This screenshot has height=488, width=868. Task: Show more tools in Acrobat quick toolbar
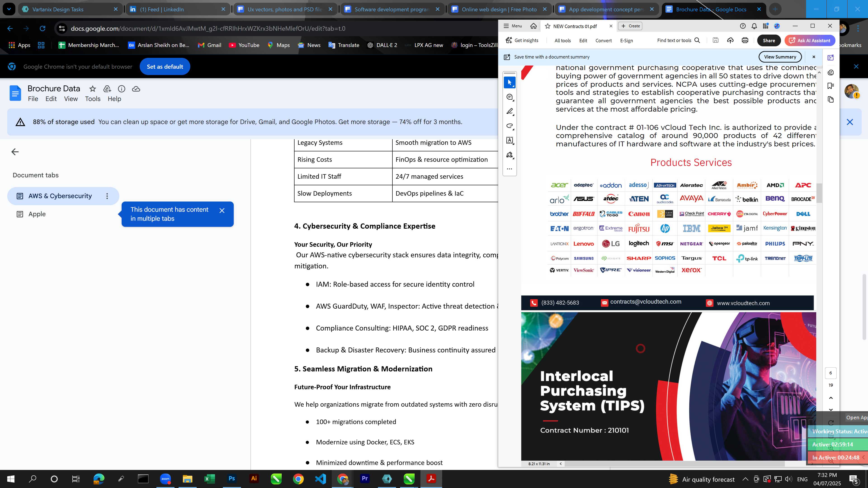click(509, 169)
